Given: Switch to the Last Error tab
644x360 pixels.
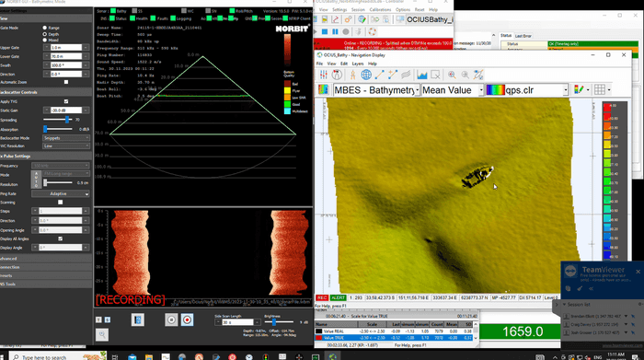Looking at the screenshot, I should 523,36.
